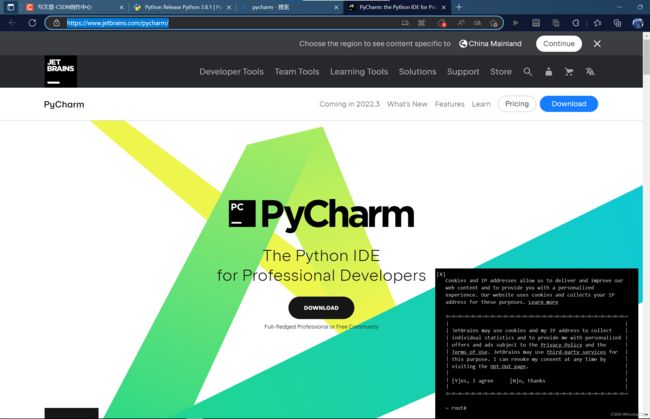Screen dimensions: 650x419
Task: Choose [N]o, thanks in cookie prompt
Action: point(527,381)
